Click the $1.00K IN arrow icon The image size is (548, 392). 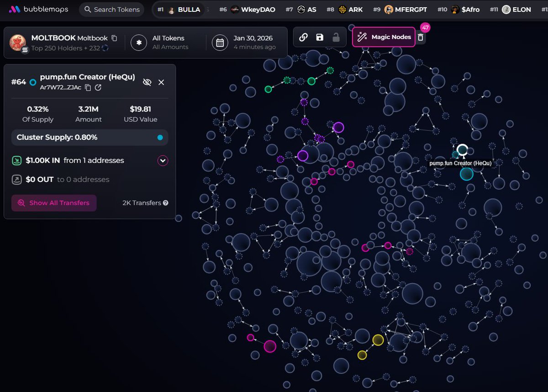(x=16, y=160)
